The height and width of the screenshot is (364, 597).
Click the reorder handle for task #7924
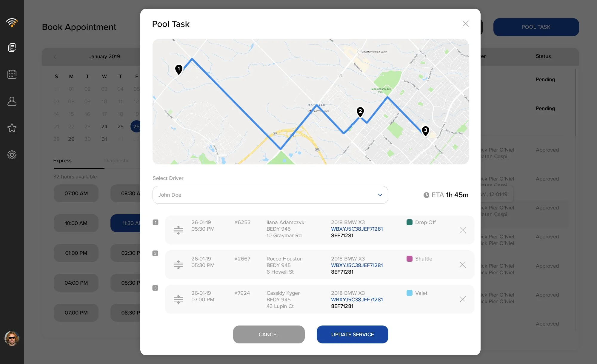point(178,299)
